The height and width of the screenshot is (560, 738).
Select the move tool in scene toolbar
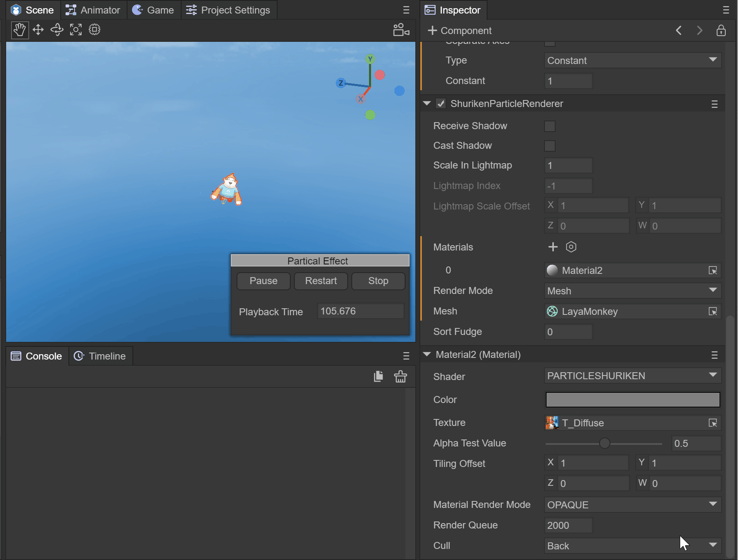pos(38,30)
